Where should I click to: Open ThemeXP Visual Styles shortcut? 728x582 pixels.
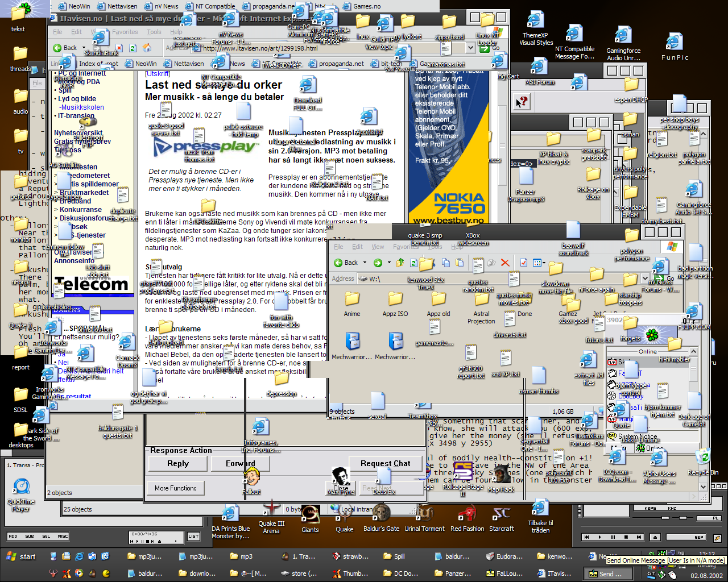[536, 28]
